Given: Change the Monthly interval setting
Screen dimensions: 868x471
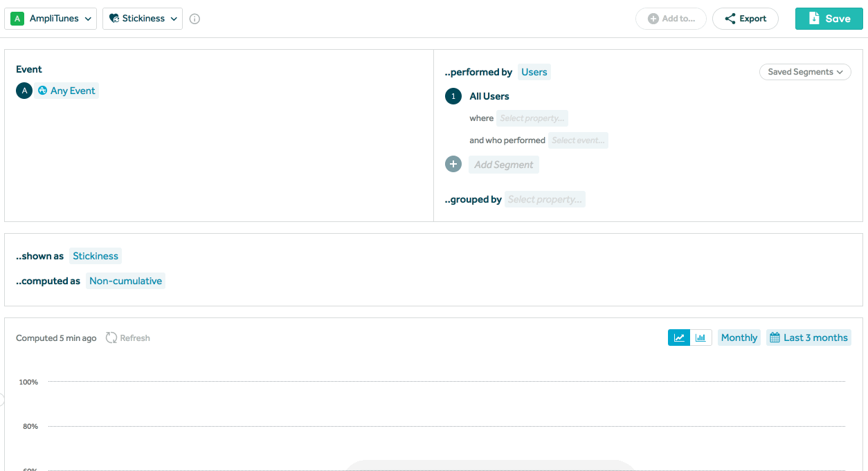Looking at the screenshot, I should click(x=739, y=338).
